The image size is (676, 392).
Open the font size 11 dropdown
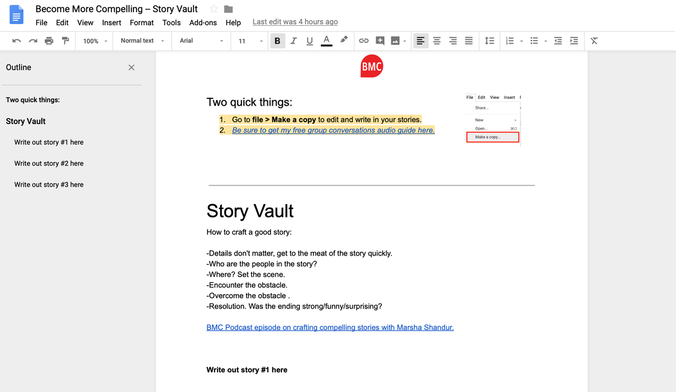[250, 41]
